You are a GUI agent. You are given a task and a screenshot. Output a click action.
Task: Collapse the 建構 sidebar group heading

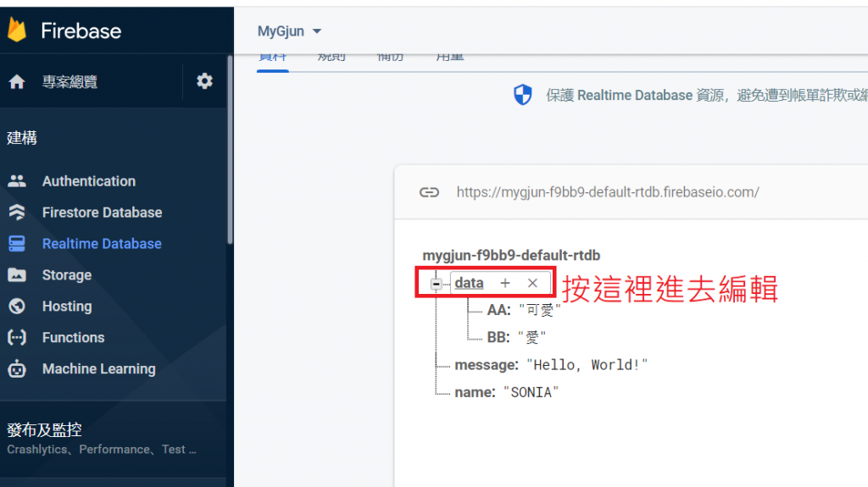point(22,138)
